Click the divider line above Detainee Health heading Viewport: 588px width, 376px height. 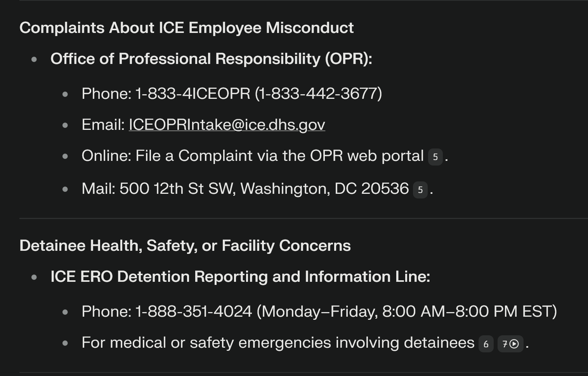coord(304,219)
